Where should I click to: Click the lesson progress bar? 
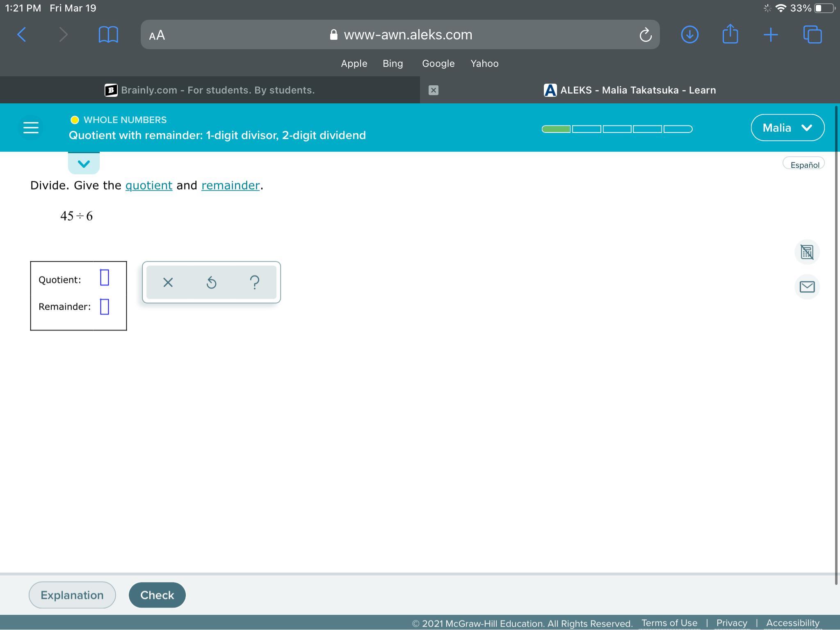[617, 129]
